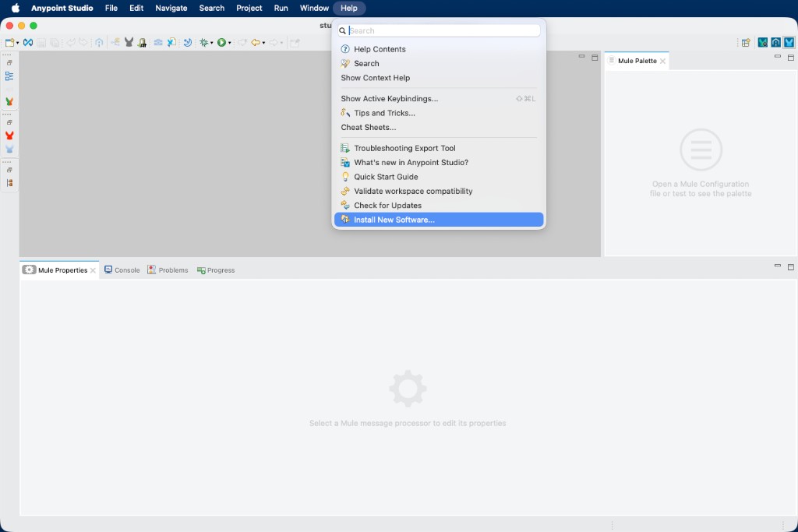
Task: Minimize the editor area
Action: [581, 56]
